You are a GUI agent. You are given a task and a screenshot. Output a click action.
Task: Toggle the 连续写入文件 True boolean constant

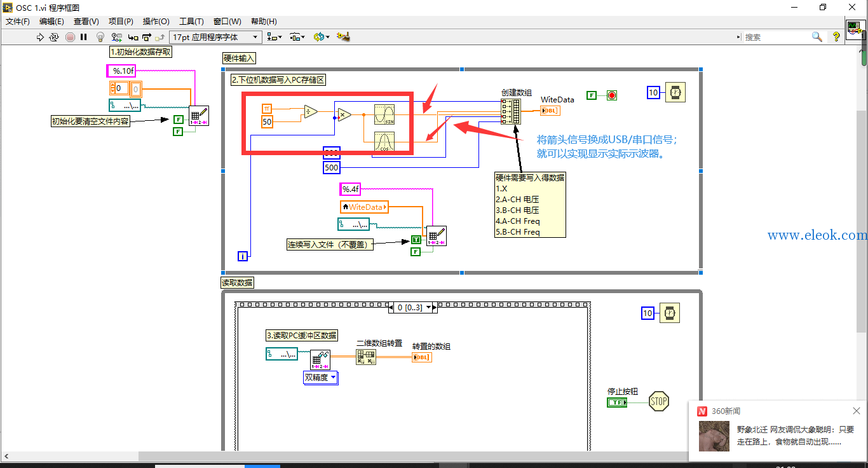pos(416,240)
